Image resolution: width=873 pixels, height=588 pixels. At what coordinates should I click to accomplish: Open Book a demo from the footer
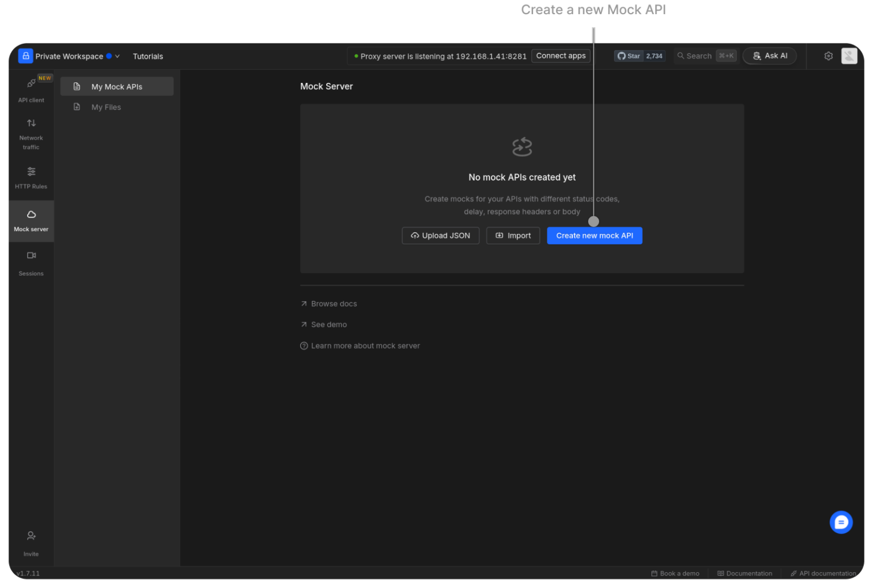676,573
